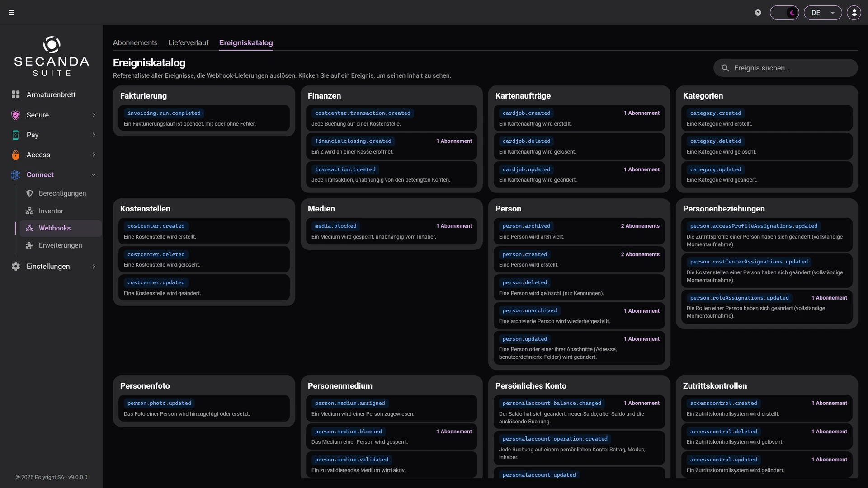868x488 pixels.
Task: Open the media.blocked event card
Action: coord(392,231)
